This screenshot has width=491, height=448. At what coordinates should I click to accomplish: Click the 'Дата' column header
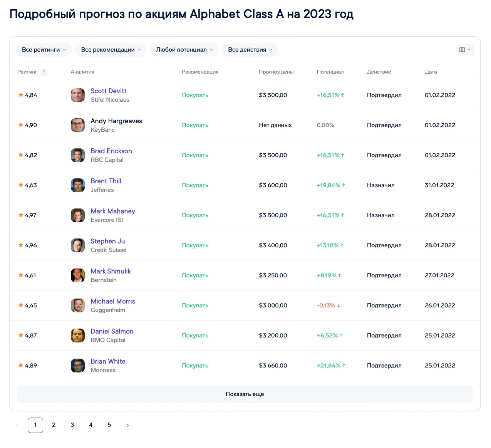(x=431, y=72)
